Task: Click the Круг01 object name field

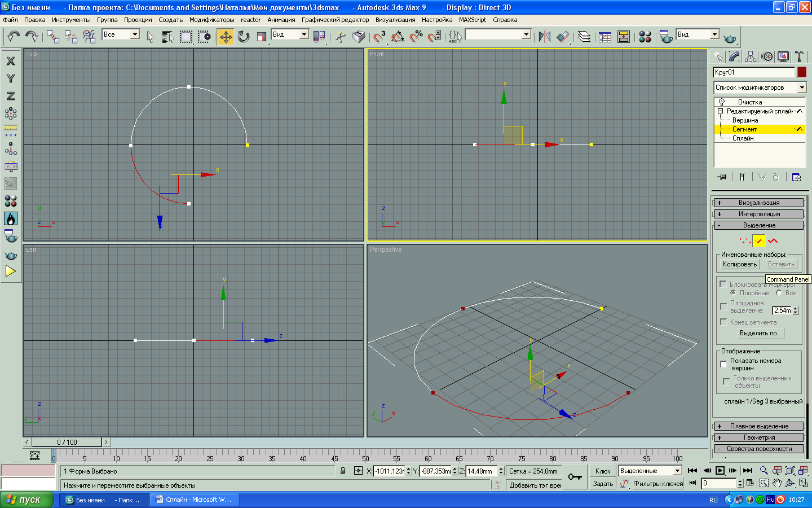Action: point(754,72)
